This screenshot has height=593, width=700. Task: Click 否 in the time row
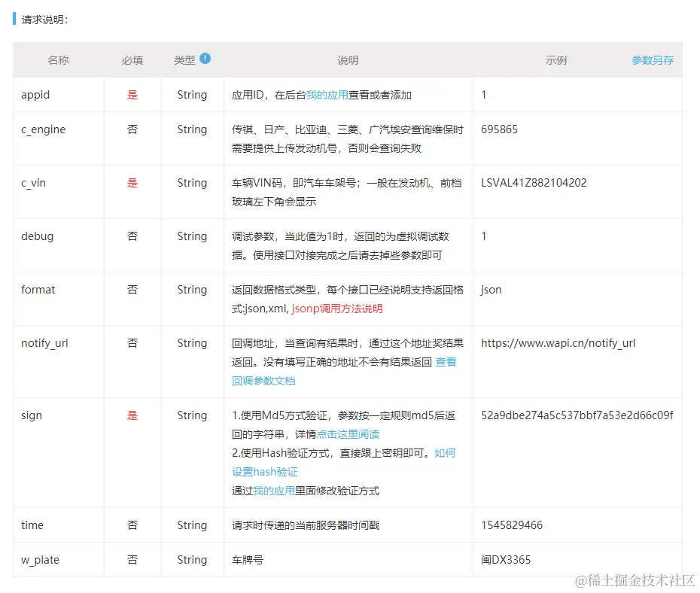pos(132,525)
